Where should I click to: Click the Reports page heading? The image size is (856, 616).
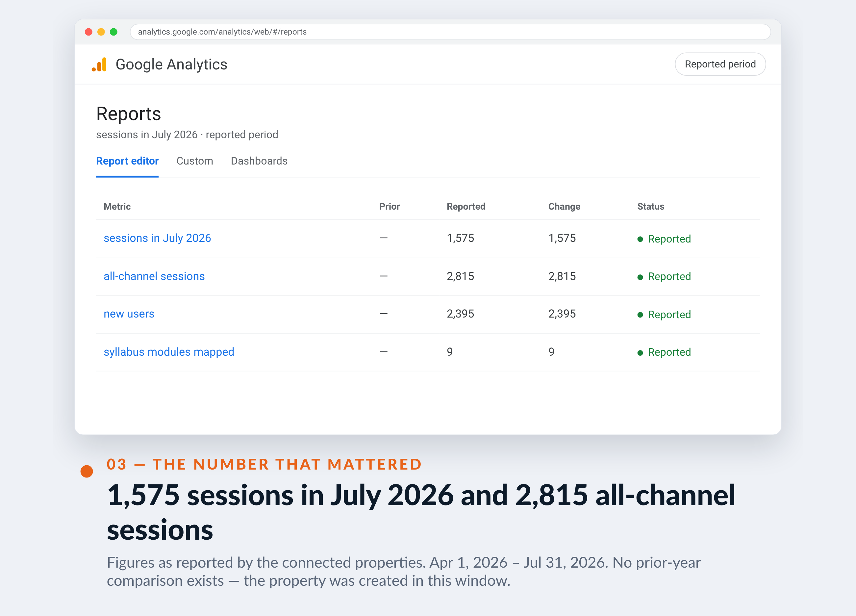point(128,114)
